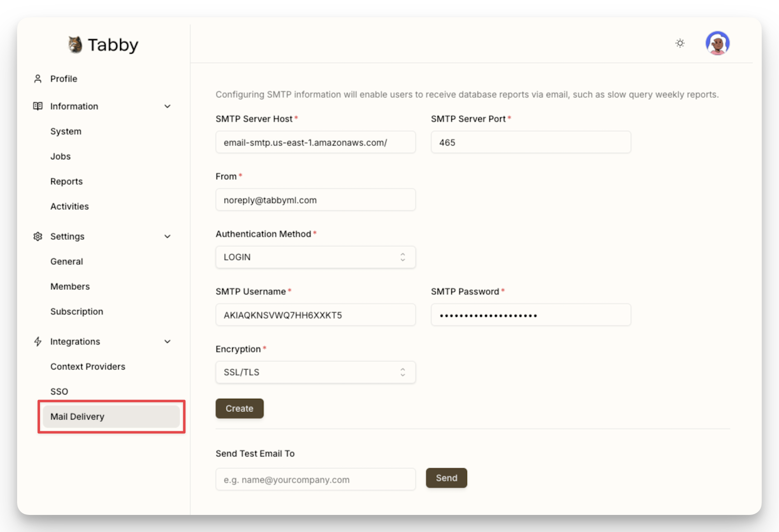Go to the Reports page
The image size is (779, 532).
pyautogui.click(x=67, y=181)
